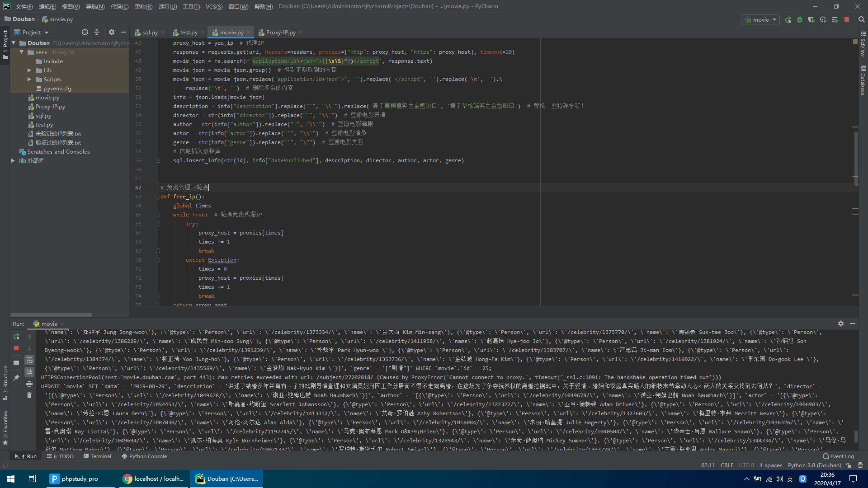The width and height of the screenshot is (868, 488).
Task: Toggle soft-wrap in the Run console
Action: point(29,360)
